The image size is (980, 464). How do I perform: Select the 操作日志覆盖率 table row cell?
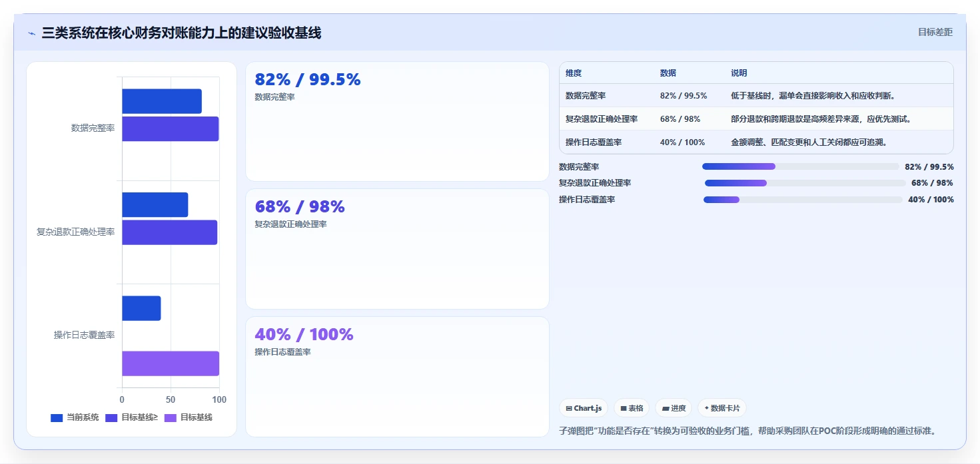[x=594, y=142]
